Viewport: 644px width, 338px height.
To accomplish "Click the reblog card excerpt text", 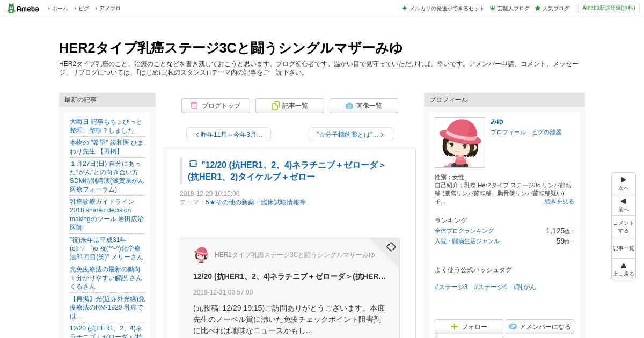I will click(x=289, y=319).
